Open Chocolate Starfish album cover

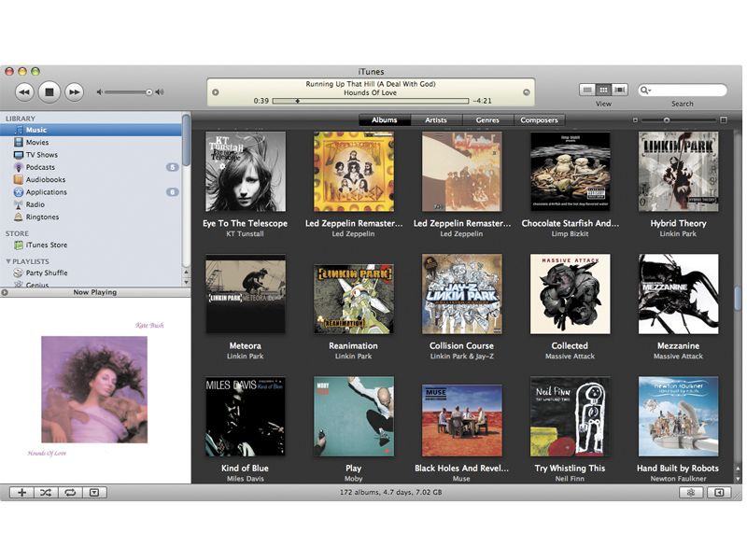tap(571, 172)
